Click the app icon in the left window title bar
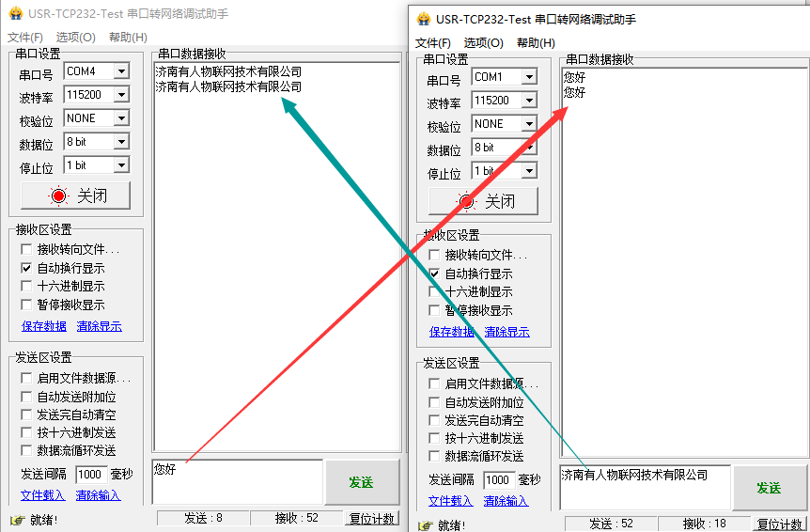The width and height of the screenshot is (810, 532). click(16, 13)
